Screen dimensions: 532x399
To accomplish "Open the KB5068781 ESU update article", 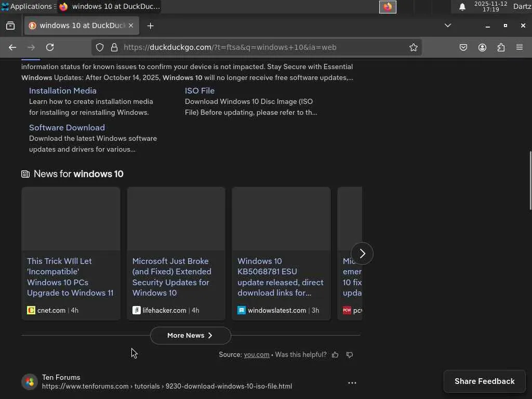I will pyautogui.click(x=281, y=277).
